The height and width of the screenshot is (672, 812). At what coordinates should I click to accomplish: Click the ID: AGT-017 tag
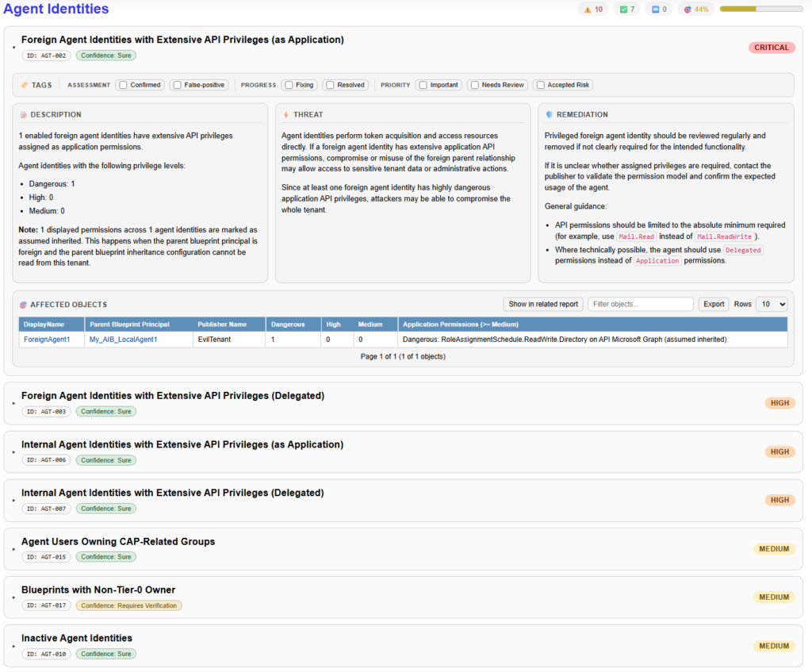pyautogui.click(x=46, y=605)
